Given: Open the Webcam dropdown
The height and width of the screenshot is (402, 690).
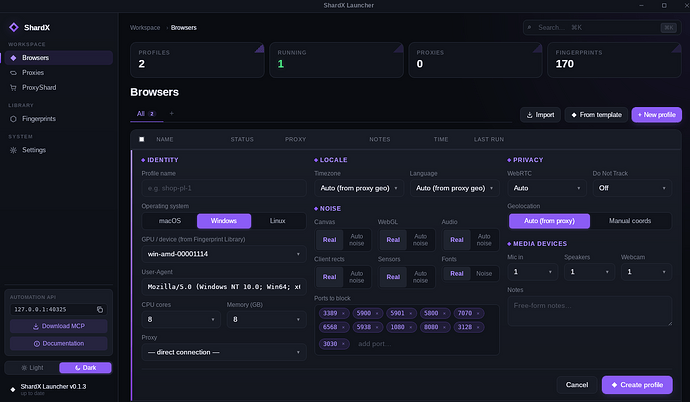Looking at the screenshot, I should 646,272.
